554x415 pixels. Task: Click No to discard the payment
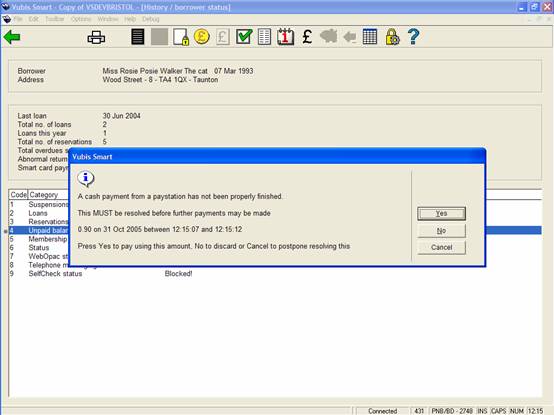(x=441, y=231)
